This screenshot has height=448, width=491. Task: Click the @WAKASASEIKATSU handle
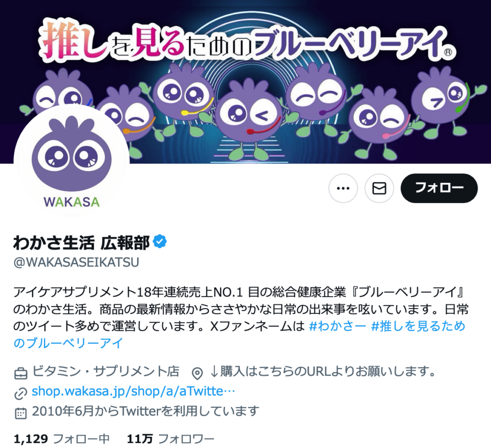[76, 262]
